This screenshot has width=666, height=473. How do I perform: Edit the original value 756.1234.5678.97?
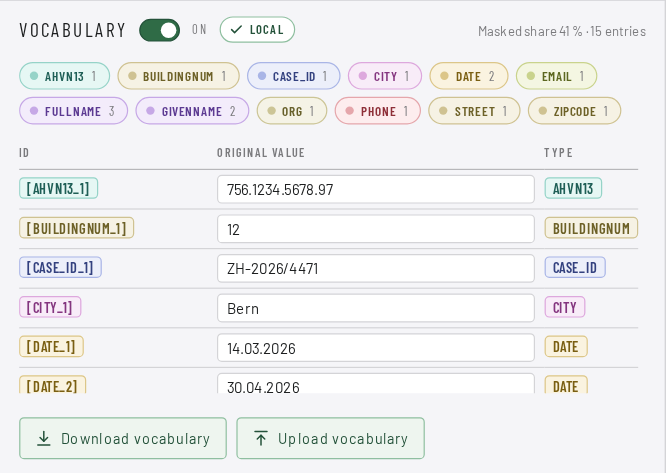pos(375,189)
